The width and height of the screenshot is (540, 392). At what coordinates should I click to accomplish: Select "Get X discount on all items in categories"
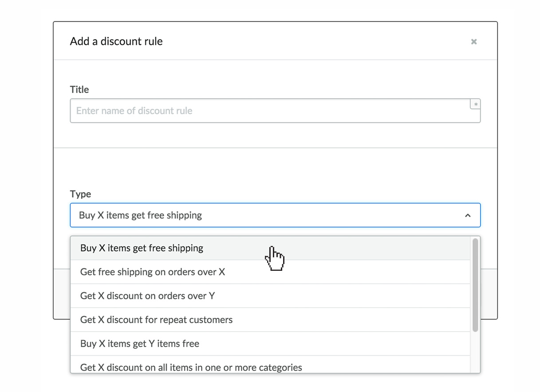pos(191,367)
